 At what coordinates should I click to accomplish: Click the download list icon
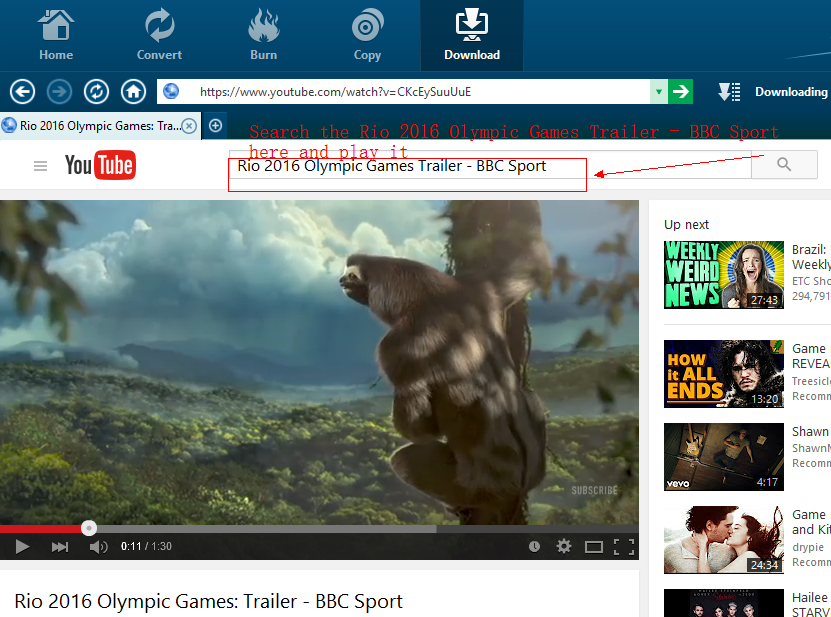click(x=729, y=92)
